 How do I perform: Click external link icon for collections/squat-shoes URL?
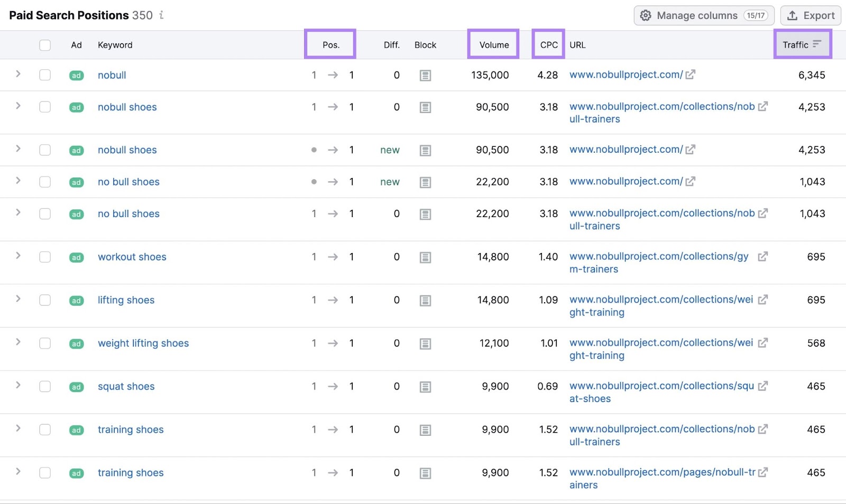[x=764, y=386]
